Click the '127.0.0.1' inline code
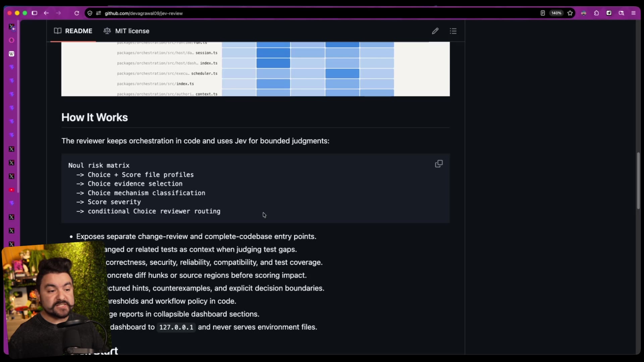Screen dimensions: 644x362 point(176,327)
